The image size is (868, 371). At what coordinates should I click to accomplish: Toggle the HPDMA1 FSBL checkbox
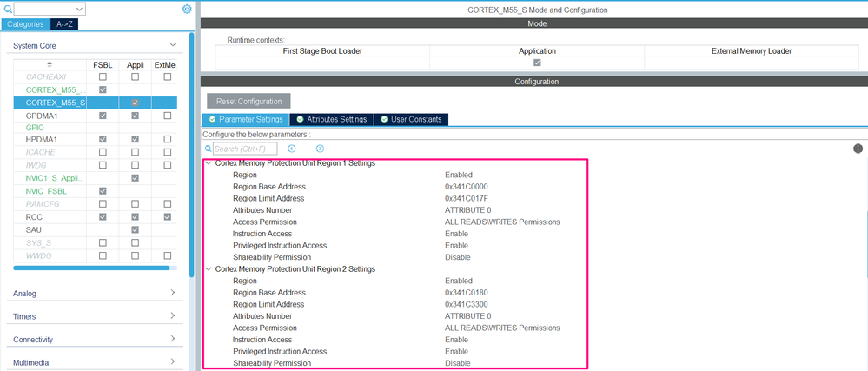tap(103, 139)
